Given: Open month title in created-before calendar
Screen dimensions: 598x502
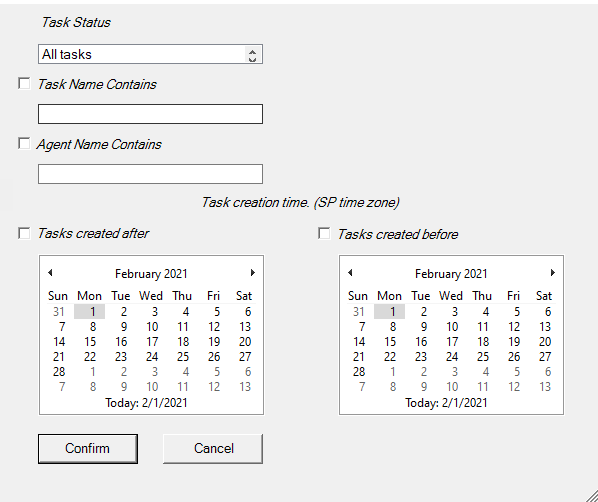Looking at the screenshot, I should coord(451,274).
